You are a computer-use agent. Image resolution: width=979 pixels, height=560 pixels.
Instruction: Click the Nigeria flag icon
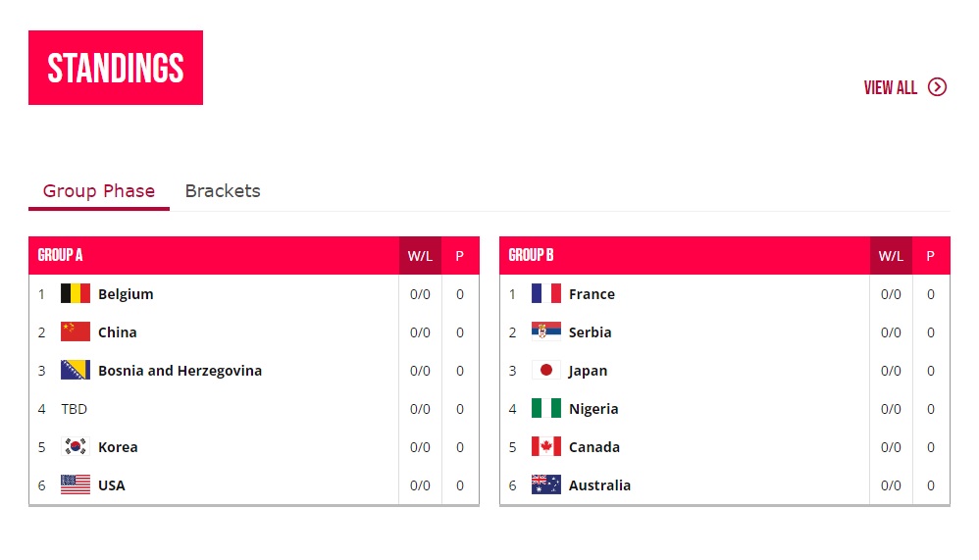(x=546, y=409)
